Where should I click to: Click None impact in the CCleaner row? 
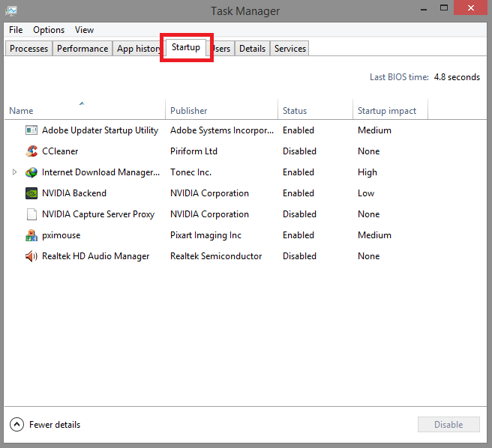[x=369, y=151]
